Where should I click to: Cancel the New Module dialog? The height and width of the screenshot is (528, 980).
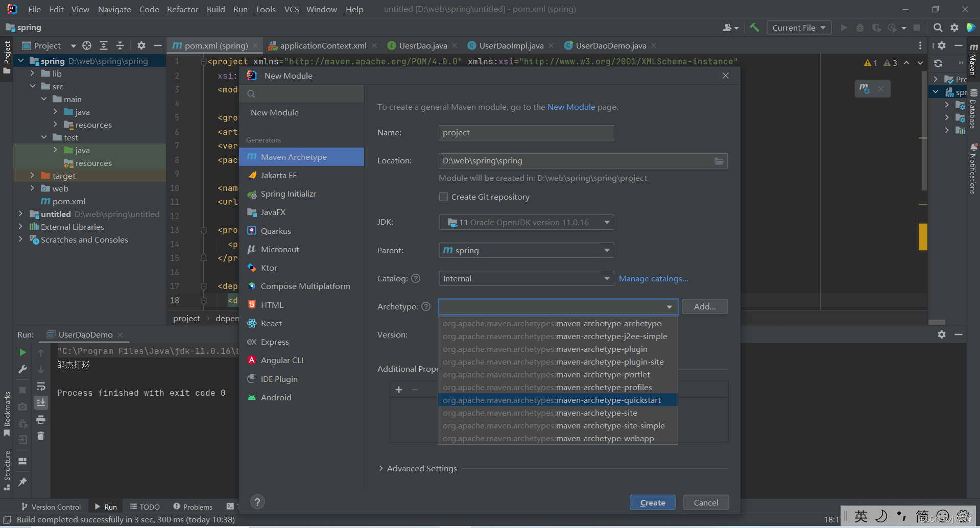click(x=706, y=502)
